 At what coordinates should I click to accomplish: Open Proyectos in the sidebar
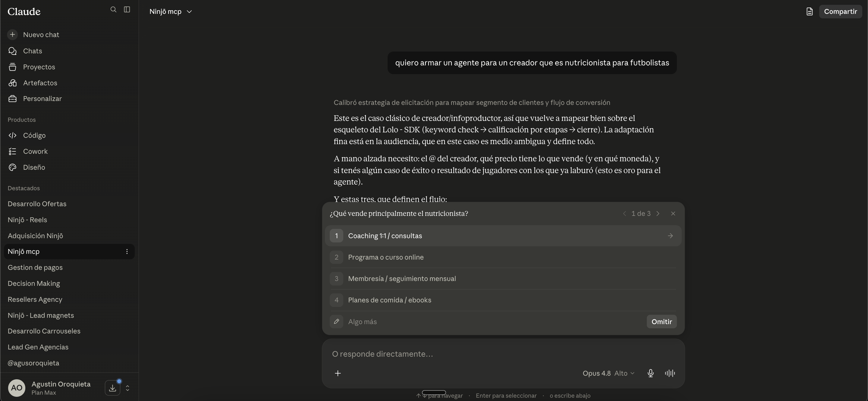(x=39, y=67)
